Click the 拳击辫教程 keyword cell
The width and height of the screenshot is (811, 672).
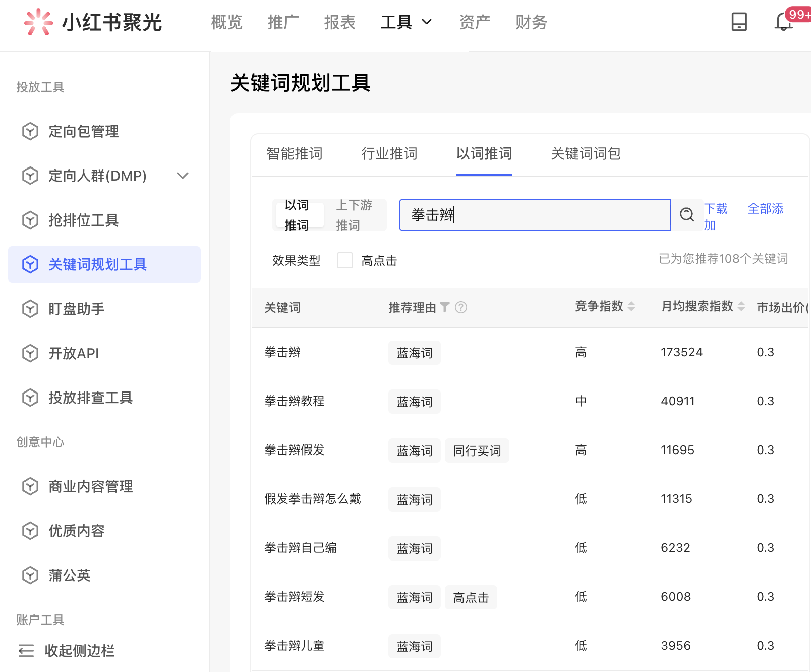click(295, 401)
